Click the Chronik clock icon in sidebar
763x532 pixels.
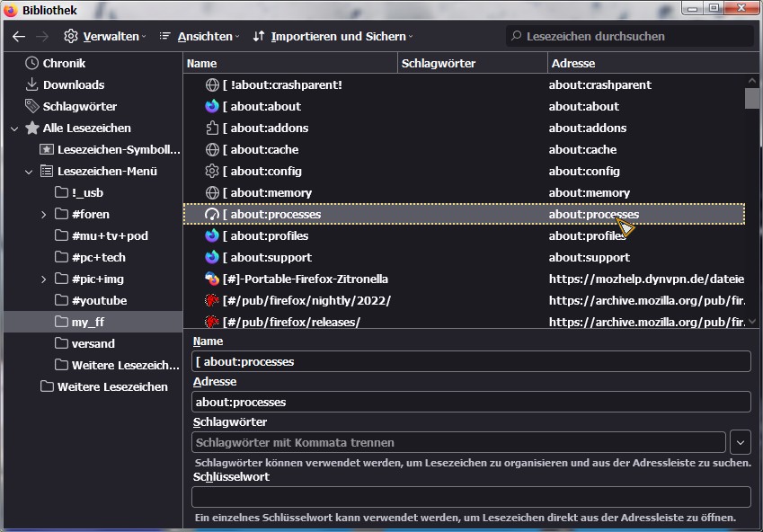click(32, 63)
